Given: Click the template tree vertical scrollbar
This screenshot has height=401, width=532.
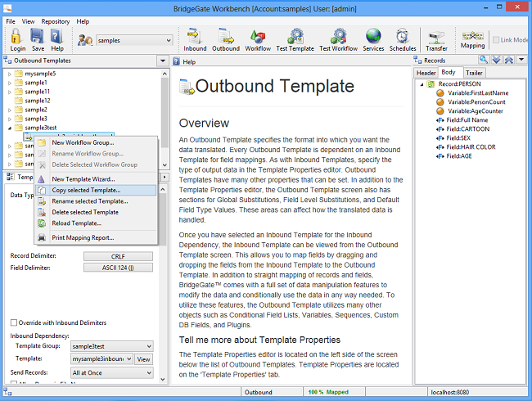Looking at the screenshot, I should click(165, 112).
